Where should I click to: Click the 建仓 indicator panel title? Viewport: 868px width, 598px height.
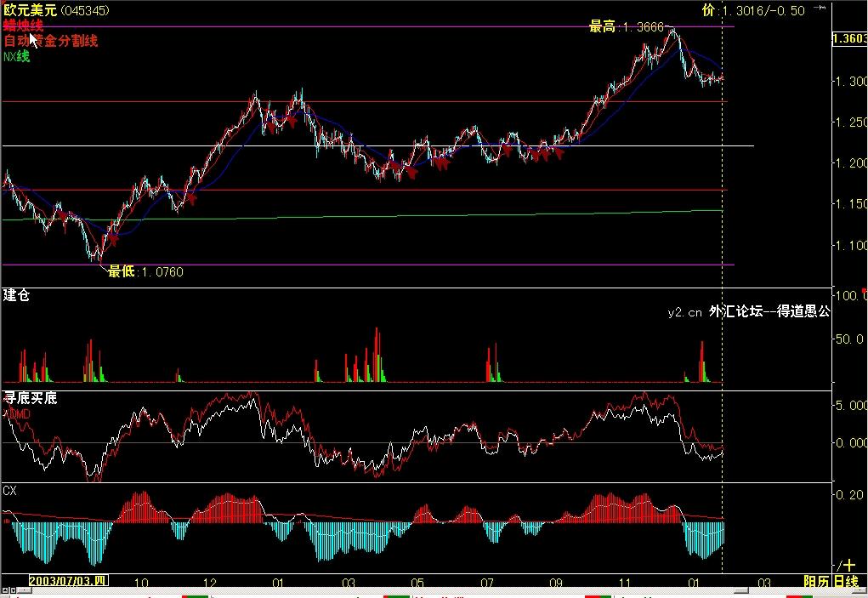coord(17,295)
